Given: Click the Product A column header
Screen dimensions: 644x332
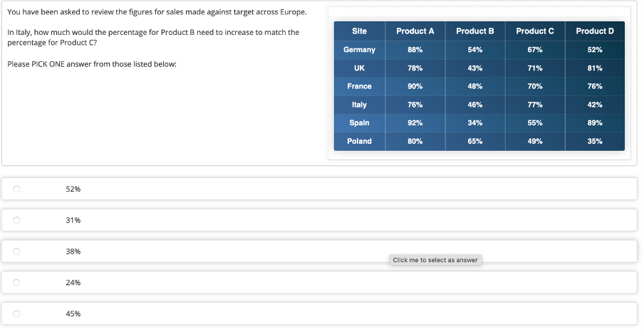Looking at the screenshot, I should coord(415,31).
